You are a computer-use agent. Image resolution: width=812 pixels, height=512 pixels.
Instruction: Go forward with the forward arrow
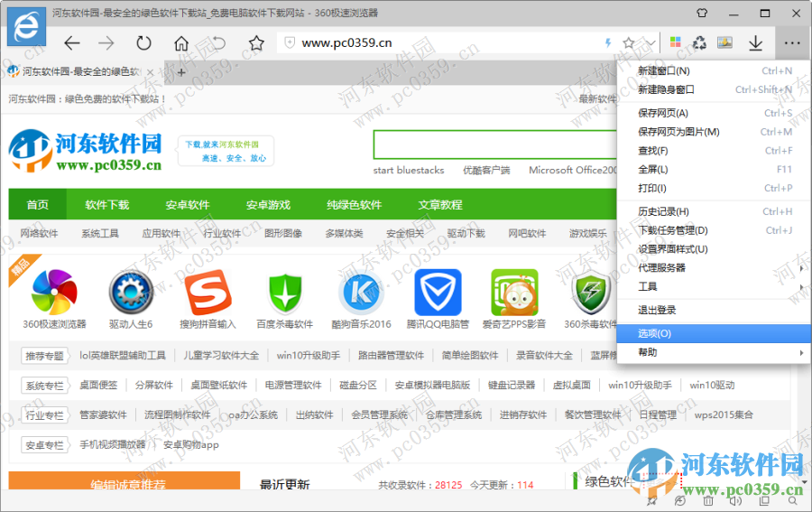(106, 43)
